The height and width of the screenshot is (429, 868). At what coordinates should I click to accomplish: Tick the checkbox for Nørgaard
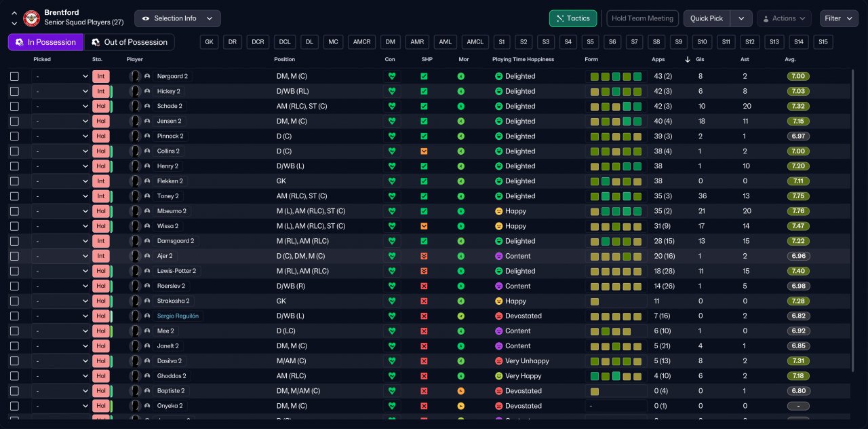coord(14,77)
